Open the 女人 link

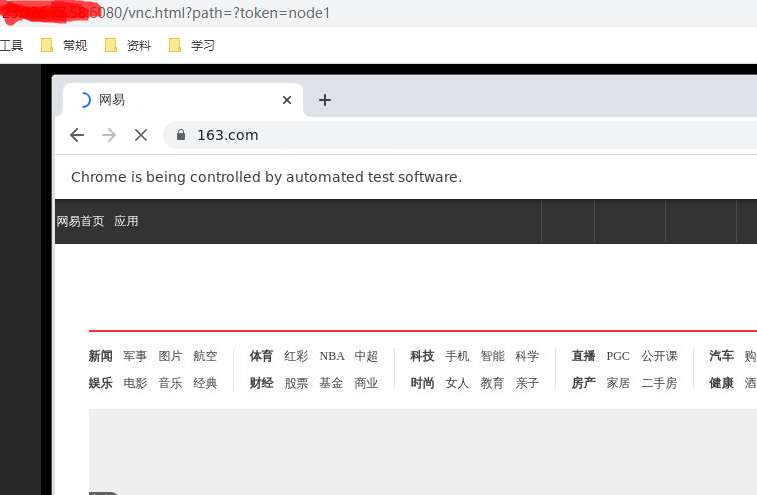tap(457, 383)
